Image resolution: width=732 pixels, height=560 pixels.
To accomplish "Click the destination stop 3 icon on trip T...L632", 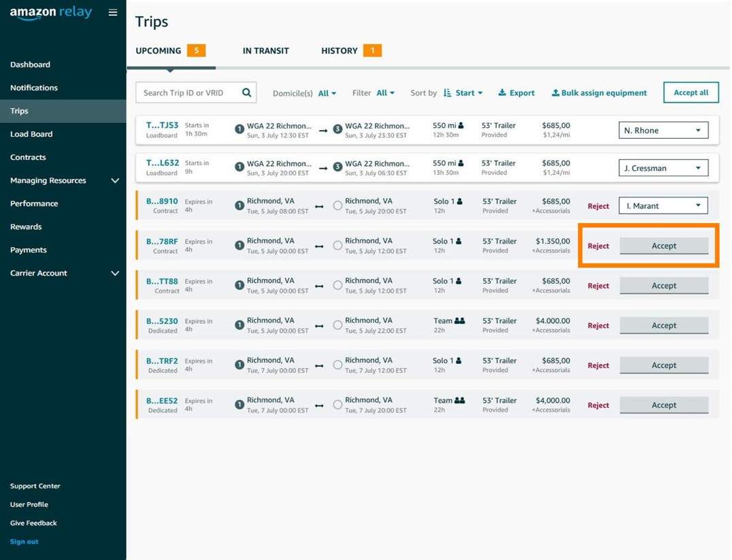I will pyautogui.click(x=337, y=165).
